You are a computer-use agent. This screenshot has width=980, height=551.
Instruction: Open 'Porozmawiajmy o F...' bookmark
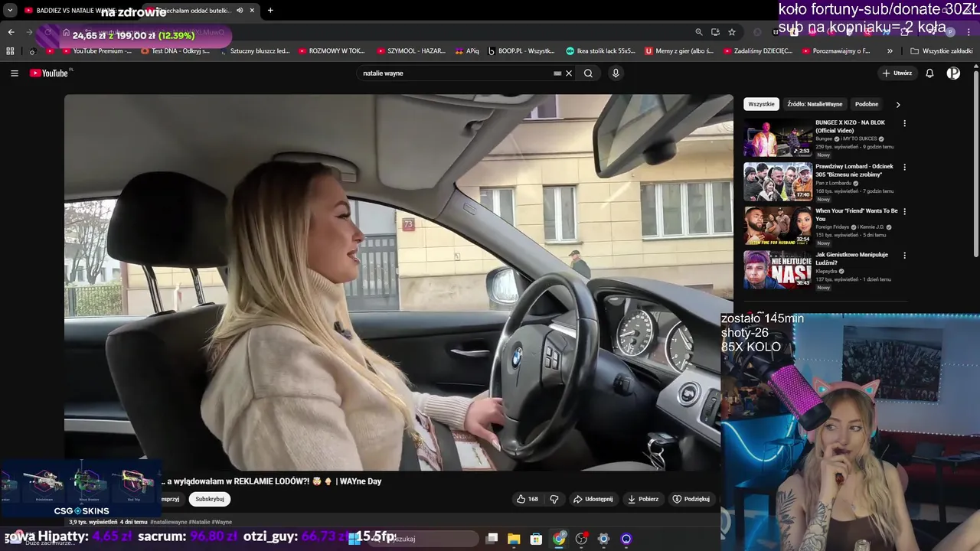pyautogui.click(x=836, y=51)
